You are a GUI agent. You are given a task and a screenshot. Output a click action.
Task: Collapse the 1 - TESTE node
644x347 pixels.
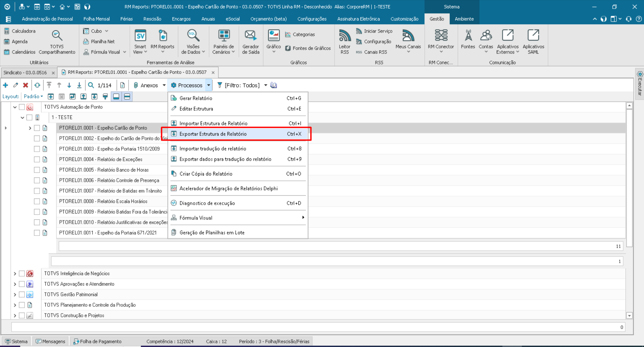coord(22,117)
